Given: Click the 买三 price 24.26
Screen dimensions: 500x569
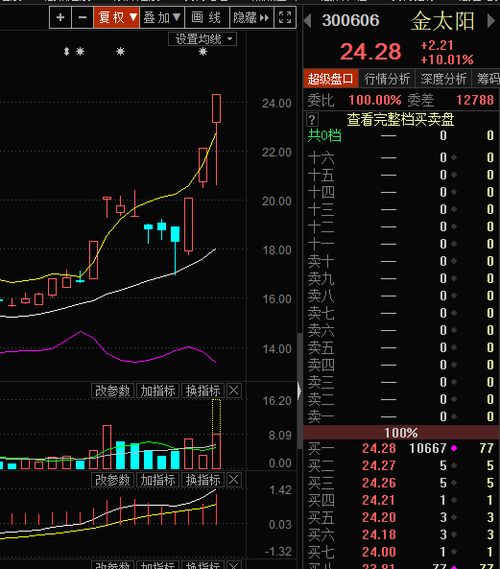Looking at the screenshot, I should click(x=378, y=483).
